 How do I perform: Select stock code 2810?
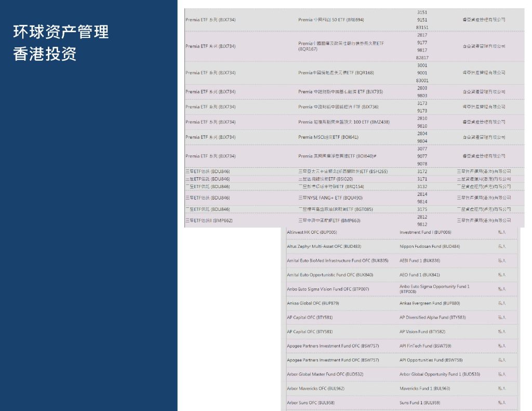click(x=422, y=118)
